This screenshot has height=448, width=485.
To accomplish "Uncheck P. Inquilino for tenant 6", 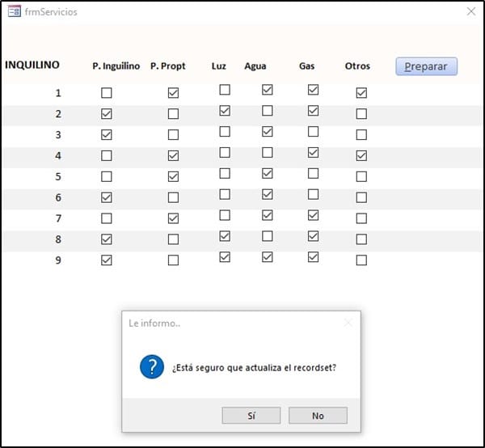I will point(107,197).
